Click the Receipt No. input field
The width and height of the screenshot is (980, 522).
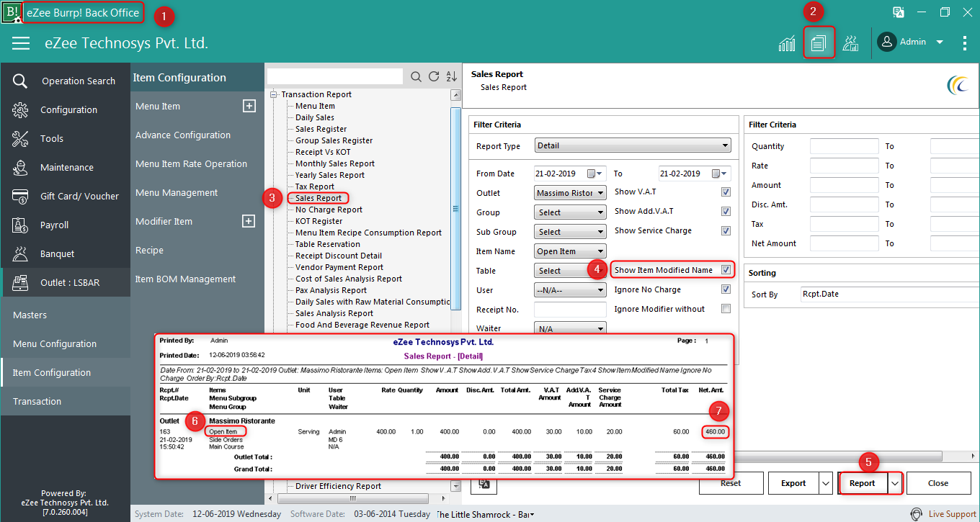[570, 310]
